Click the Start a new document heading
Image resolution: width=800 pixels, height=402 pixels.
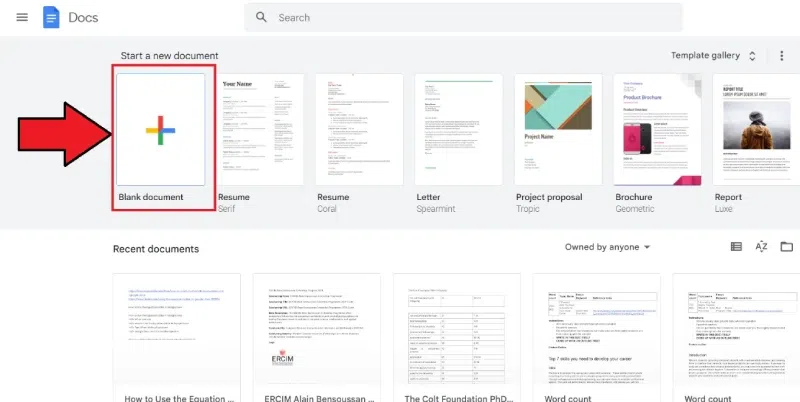tap(169, 56)
